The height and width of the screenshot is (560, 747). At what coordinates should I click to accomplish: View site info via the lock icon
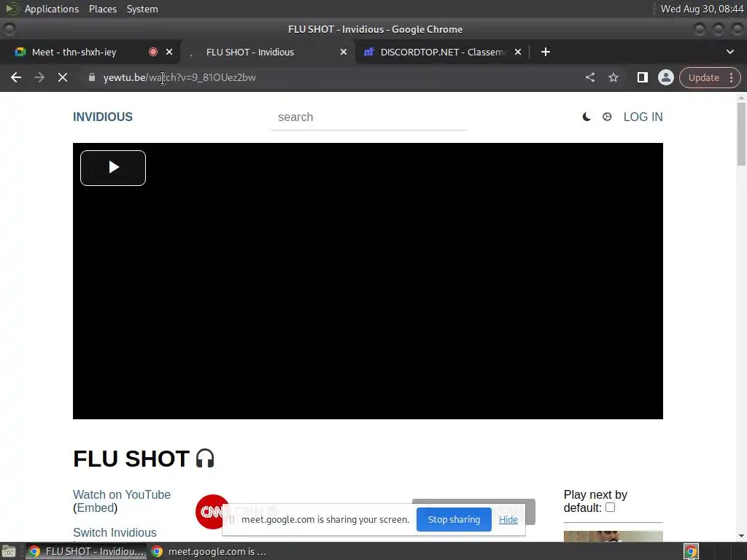click(x=92, y=77)
